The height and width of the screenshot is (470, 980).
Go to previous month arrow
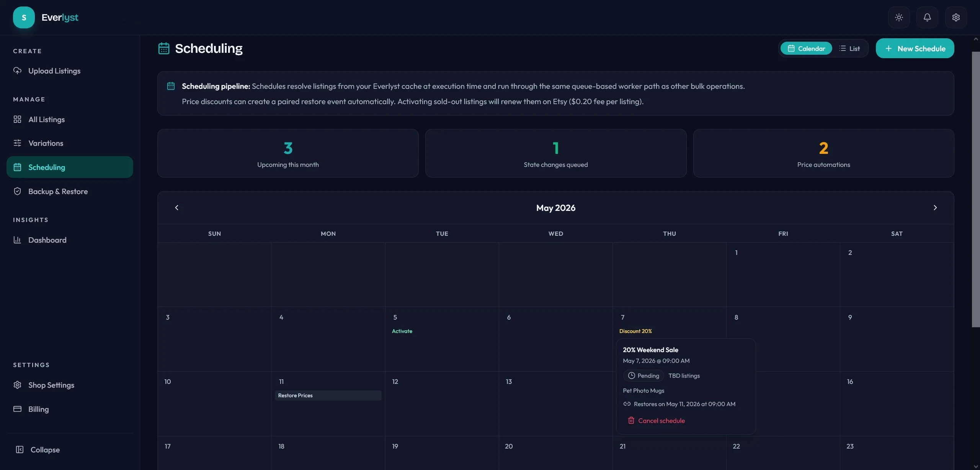[x=176, y=207]
